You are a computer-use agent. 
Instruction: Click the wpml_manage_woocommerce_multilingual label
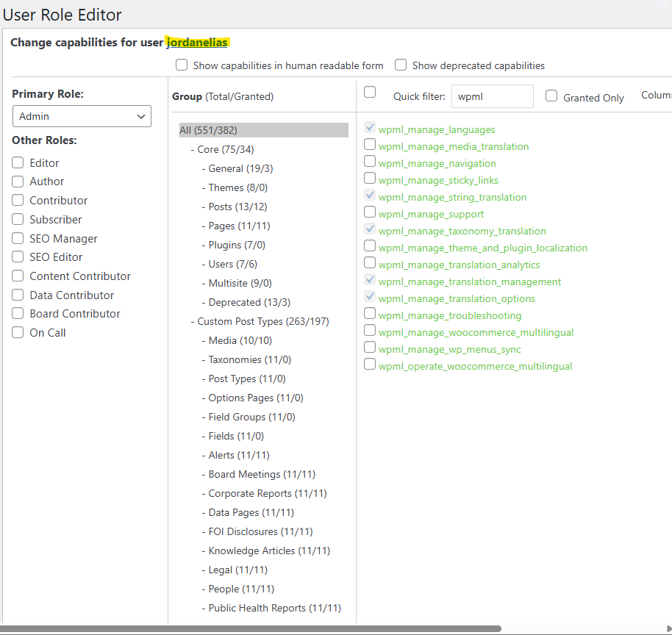pyautogui.click(x=476, y=332)
